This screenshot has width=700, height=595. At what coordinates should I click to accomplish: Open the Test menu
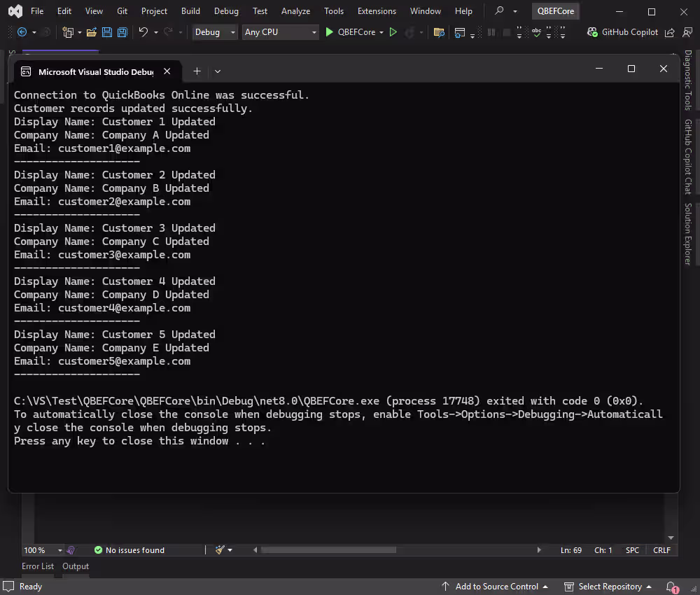(x=260, y=11)
